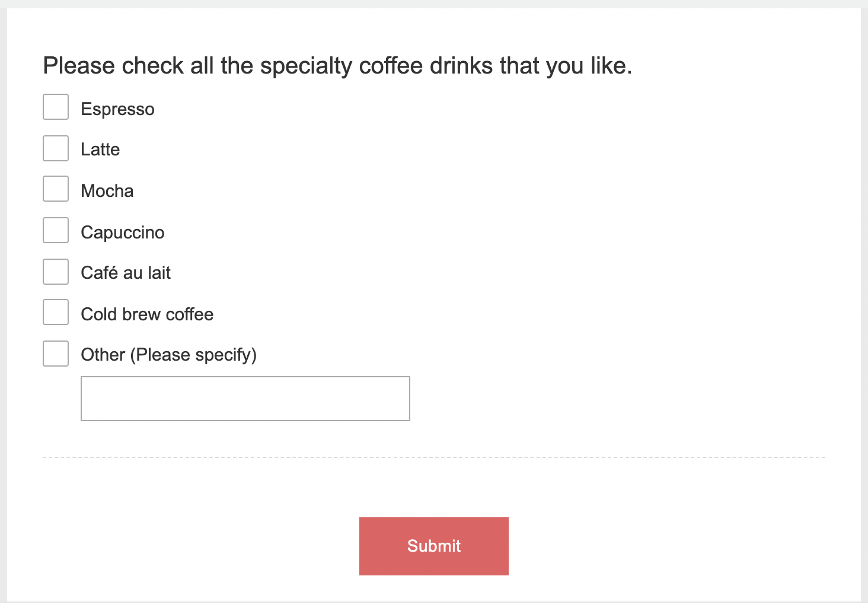Screen dimensions: 868x611
Task: Click the Other (Please specify) label
Action: (x=168, y=355)
